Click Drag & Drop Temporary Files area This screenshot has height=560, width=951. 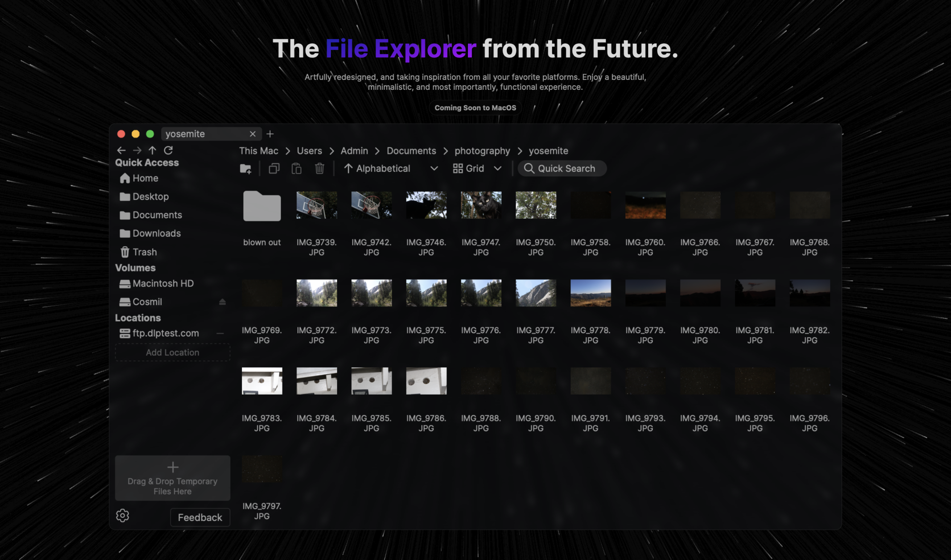click(x=173, y=478)
